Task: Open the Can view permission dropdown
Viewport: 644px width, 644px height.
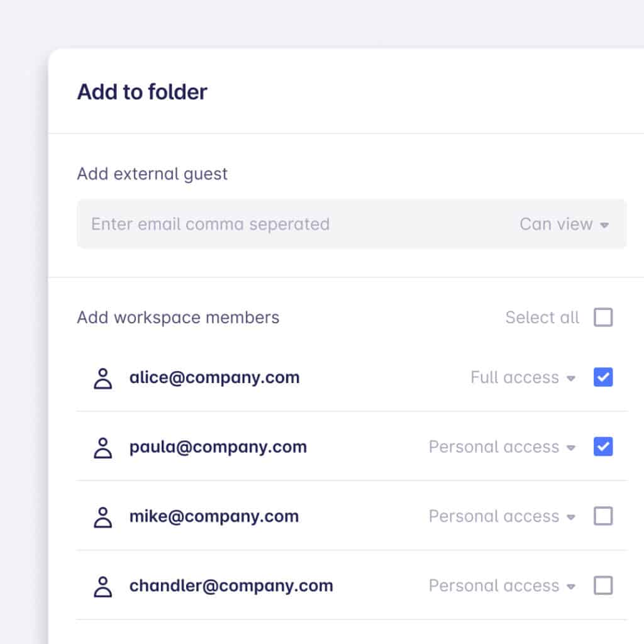Action: click(x=564, y=225)
